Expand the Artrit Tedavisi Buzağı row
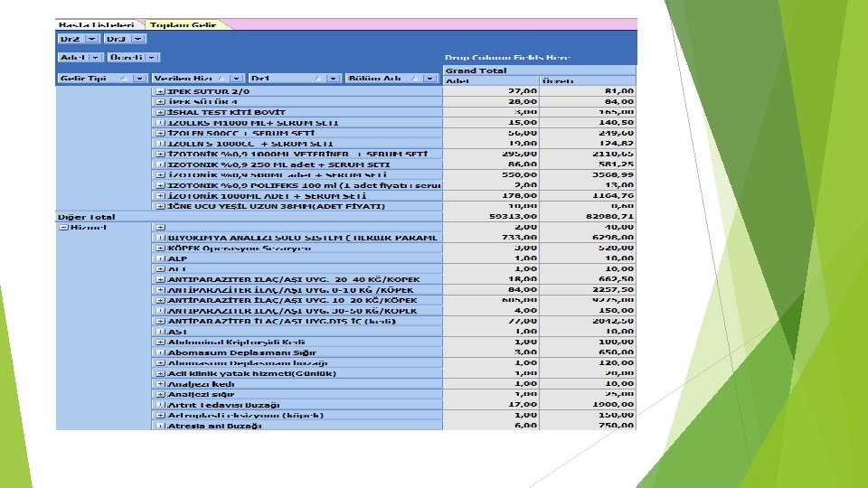 [x=160, y=405]
